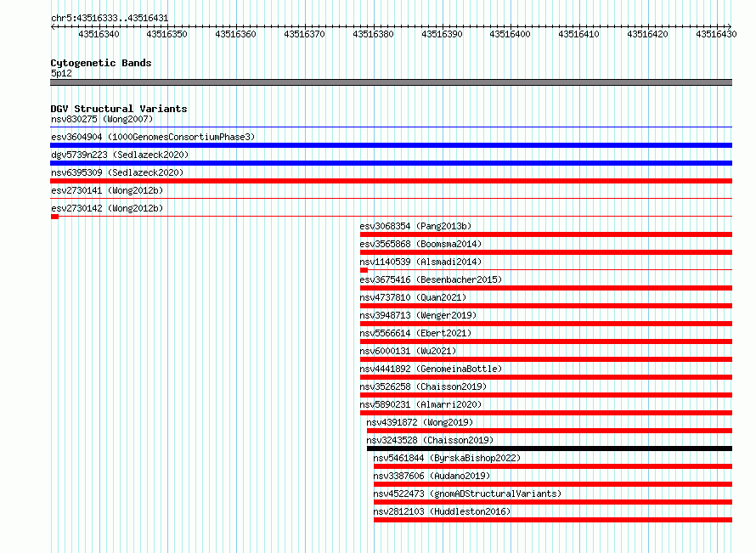Click ruler position 43516370
Image resolution: width=756 pixels, height=553 pixels.
point(304,34)
